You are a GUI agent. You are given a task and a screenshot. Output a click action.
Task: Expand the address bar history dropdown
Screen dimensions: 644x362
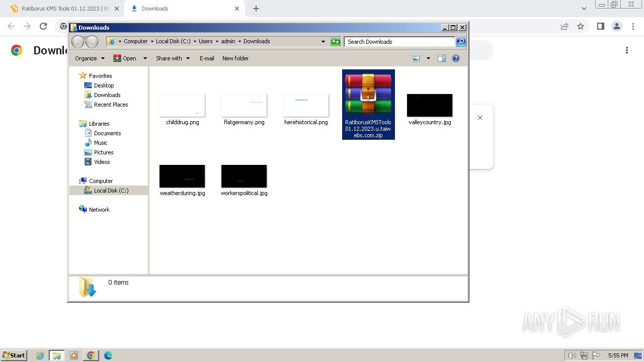(323, 42)
